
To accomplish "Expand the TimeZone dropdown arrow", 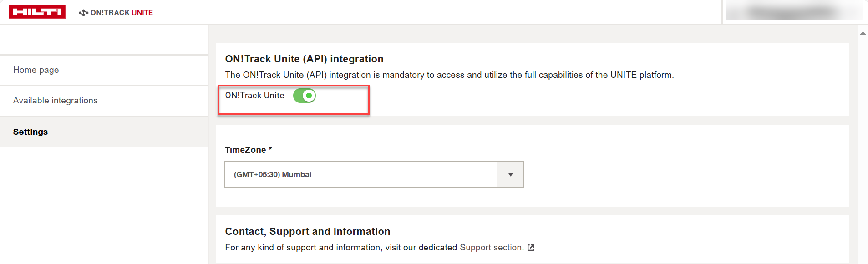I will click(x=510, y=174).
